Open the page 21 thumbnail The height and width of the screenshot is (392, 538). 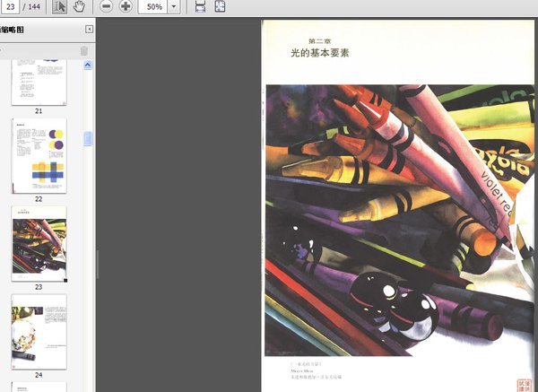(x=39, y=83)
